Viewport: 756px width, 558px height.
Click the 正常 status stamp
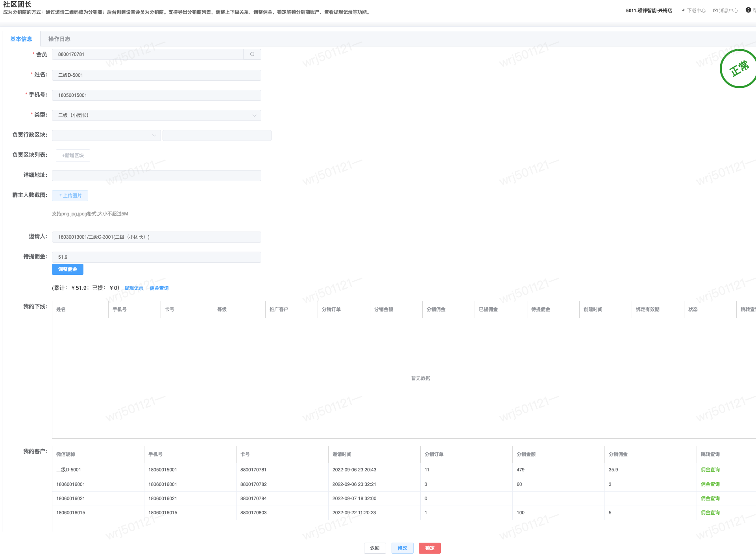point(739,69)
